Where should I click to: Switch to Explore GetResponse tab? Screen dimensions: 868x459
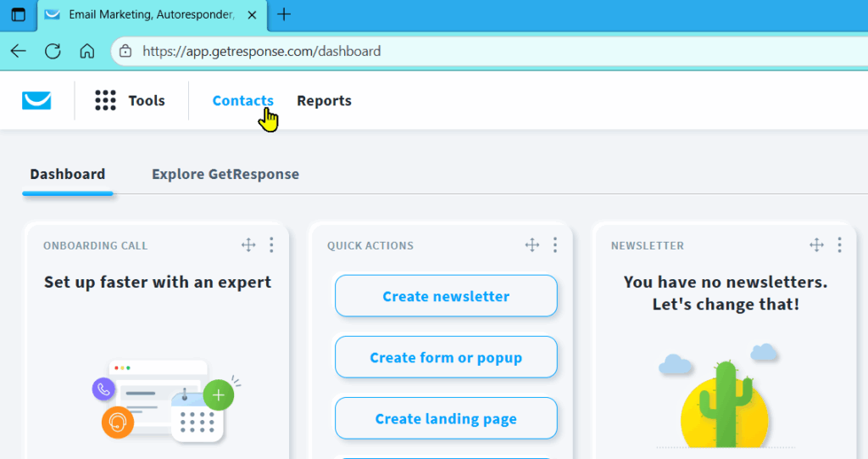tap(225, 174)
